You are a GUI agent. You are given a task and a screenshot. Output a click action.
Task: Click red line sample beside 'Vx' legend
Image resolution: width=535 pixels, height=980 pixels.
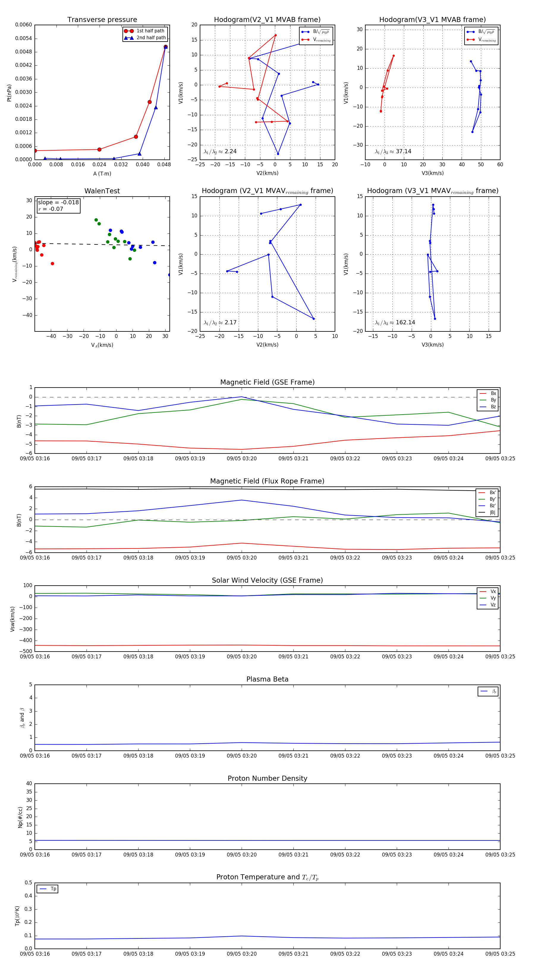coord(483,592)
